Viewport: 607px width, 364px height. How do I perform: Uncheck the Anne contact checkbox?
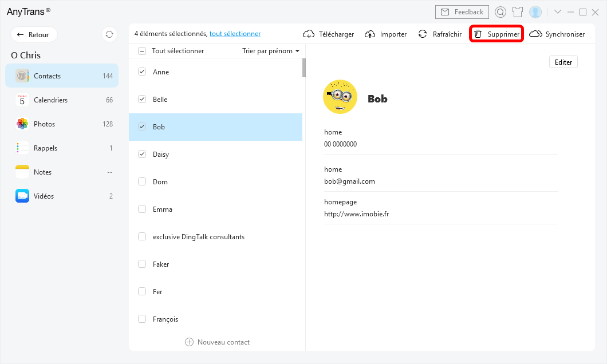[x=142, y=72]
